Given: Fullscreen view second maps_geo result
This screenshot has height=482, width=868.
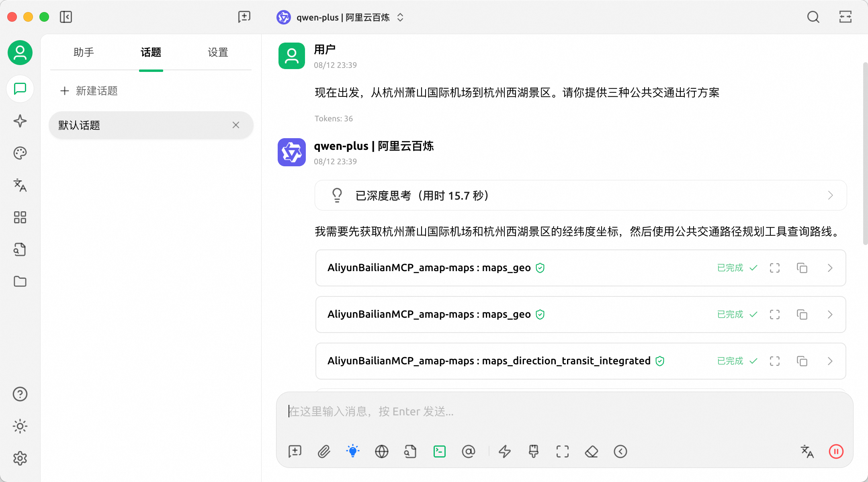Looking at the screenshot, I should pos(775,315).
